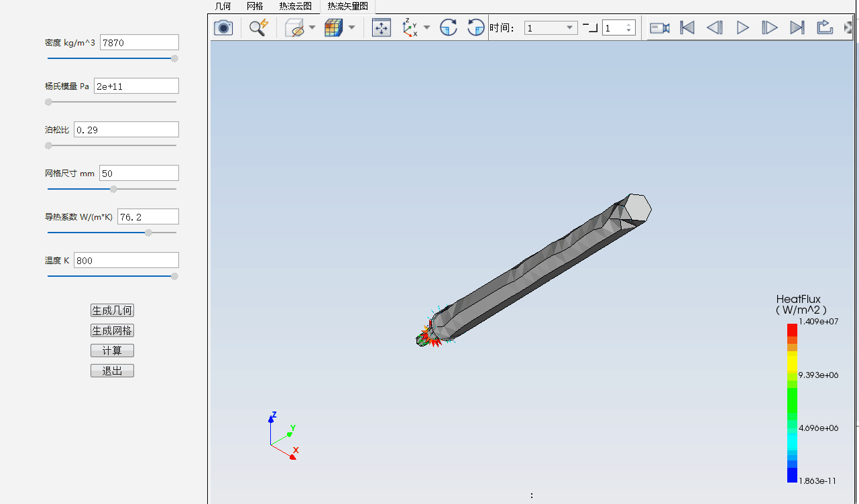Click the legend maximum value 1.409e+07
This screenshot has width=859, height=504.
818,322
